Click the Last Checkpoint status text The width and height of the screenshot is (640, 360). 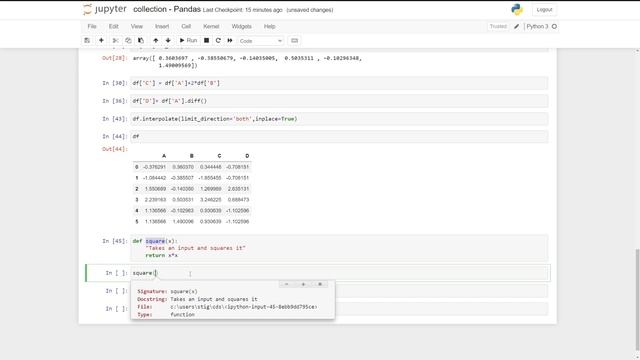(x=242, y=10)
